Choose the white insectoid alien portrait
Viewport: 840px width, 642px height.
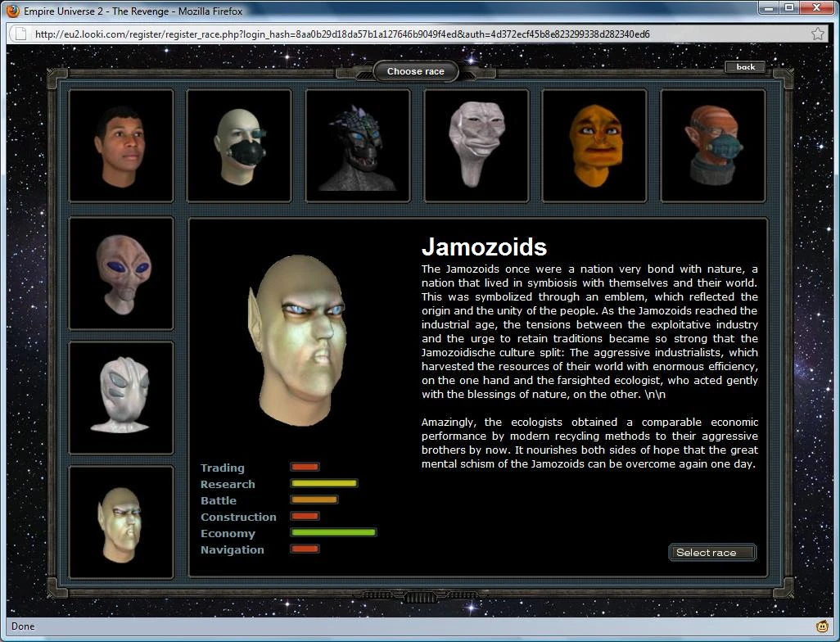121,398
